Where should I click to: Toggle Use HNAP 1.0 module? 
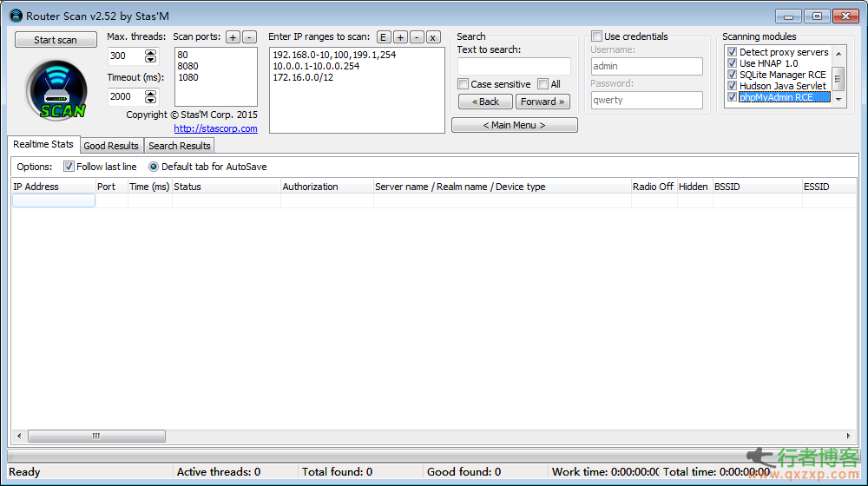click(x=732, y=63)
